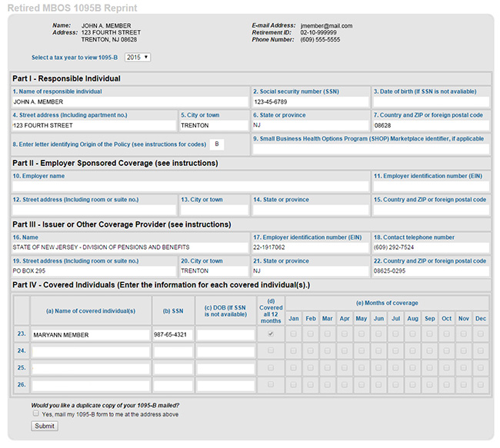Screen dimensions: 500x448
Task: Click the Origin of the Policy letter field
Action: pos(217,144)
